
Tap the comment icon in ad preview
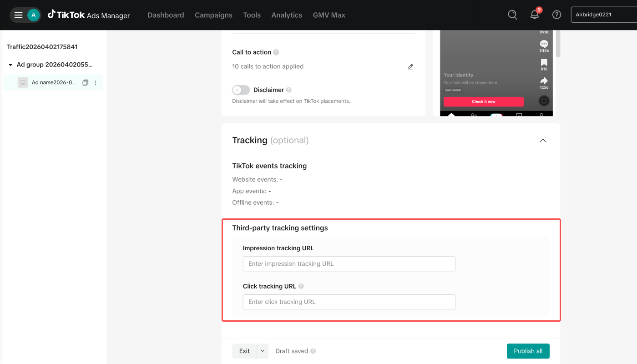(x=544, y=44)
